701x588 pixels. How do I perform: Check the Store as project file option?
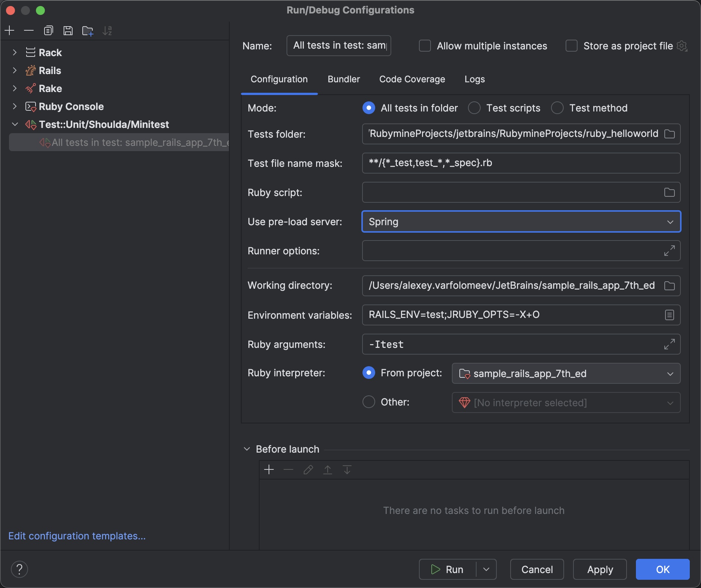(572, 46)
